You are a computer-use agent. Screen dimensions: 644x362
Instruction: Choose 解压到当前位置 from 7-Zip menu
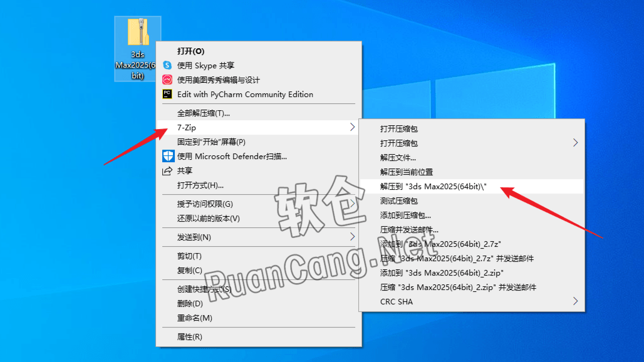[407, 172]
